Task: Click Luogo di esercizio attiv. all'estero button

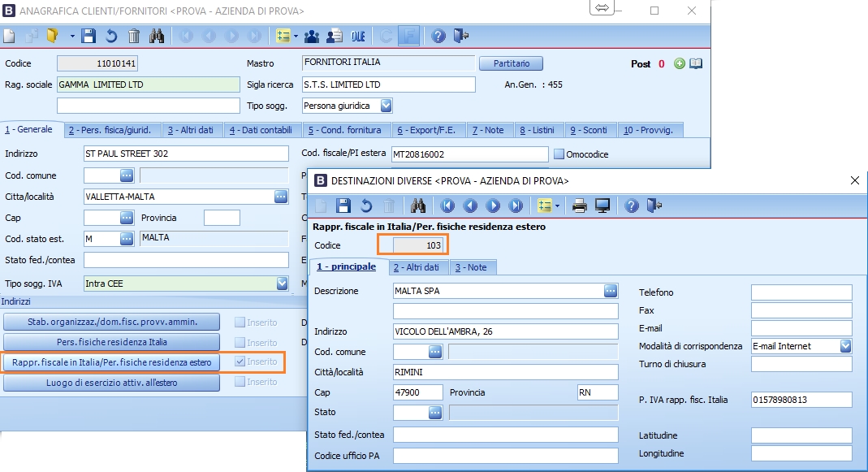Action: point(112,382)
